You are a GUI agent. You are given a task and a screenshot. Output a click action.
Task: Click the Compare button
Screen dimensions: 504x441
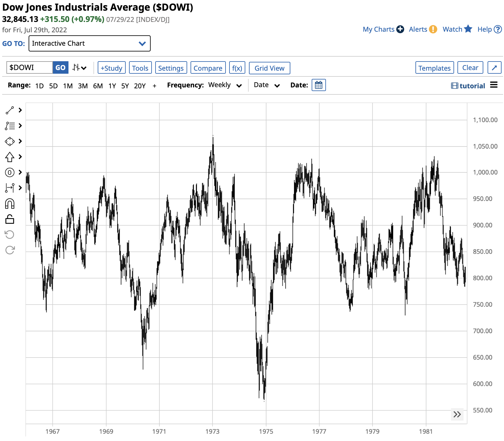coord(208,68)
